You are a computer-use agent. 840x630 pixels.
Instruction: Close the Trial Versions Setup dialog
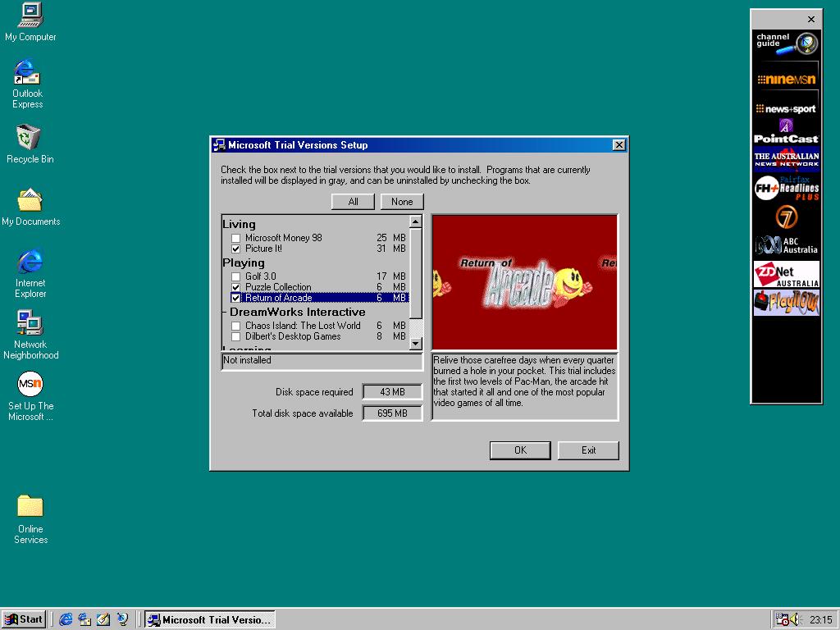[x=619, y=145]
